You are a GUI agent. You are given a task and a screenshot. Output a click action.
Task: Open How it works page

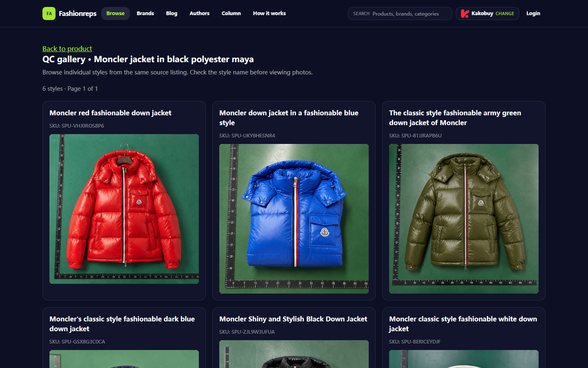pyautogui.click(x=269, y=13)
